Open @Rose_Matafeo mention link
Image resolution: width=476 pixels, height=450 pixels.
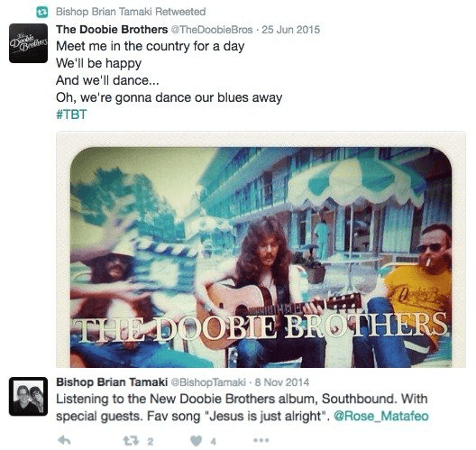click(381, 416)
